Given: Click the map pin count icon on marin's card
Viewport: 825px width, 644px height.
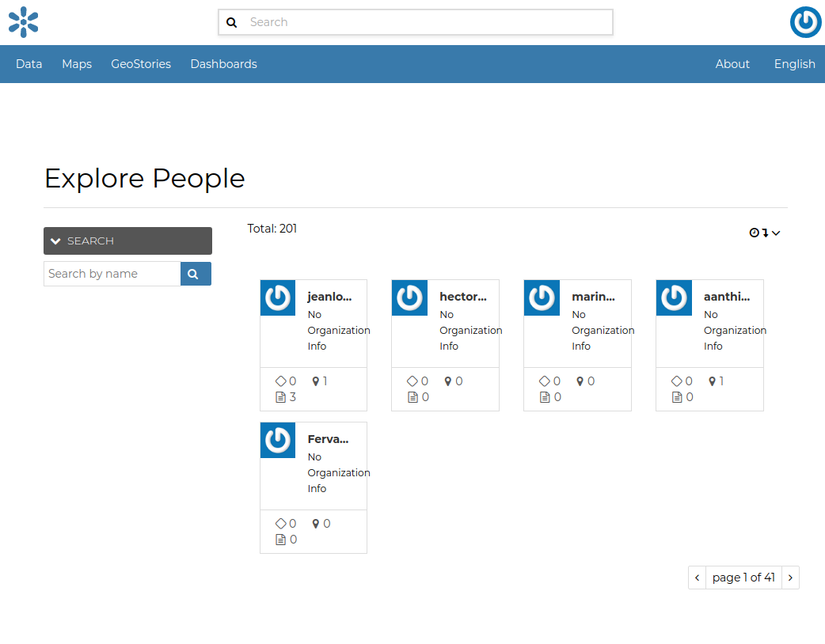Looking at the screenshot, I should click(580, 381).
